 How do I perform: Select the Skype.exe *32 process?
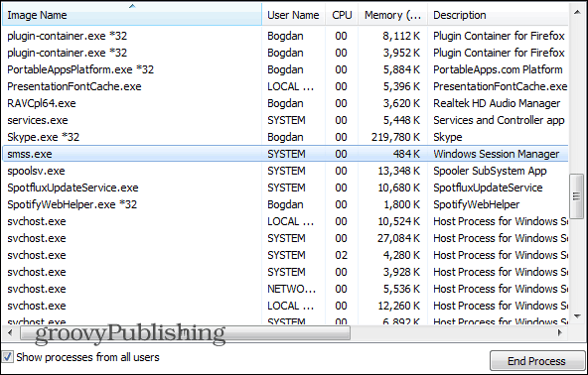[285, 137]
